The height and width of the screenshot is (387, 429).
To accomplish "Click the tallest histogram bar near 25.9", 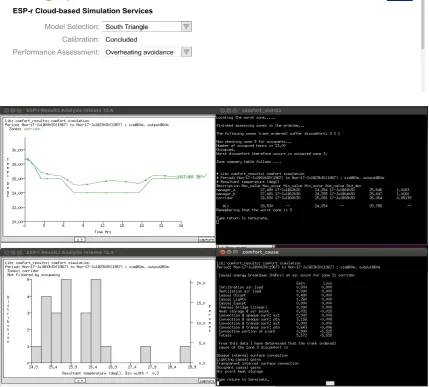I will click(x=66, y=321).
